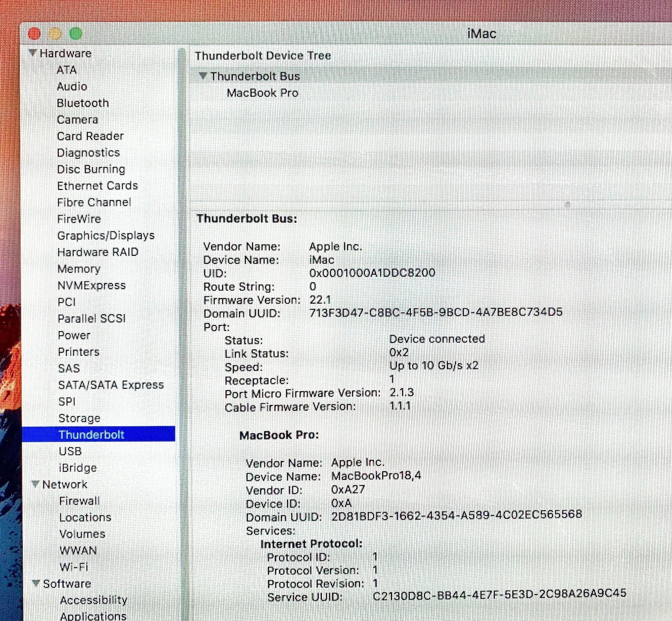This screenshot has width=672, height=621.
Task: Click the bold 'Thunderbolt Bus:' details heading
Action: 247,219
